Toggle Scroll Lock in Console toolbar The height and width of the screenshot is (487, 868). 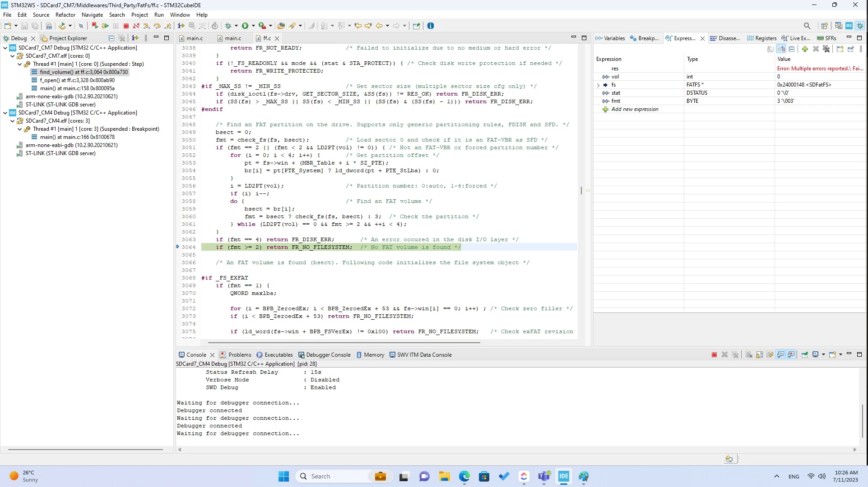(760, 355)
